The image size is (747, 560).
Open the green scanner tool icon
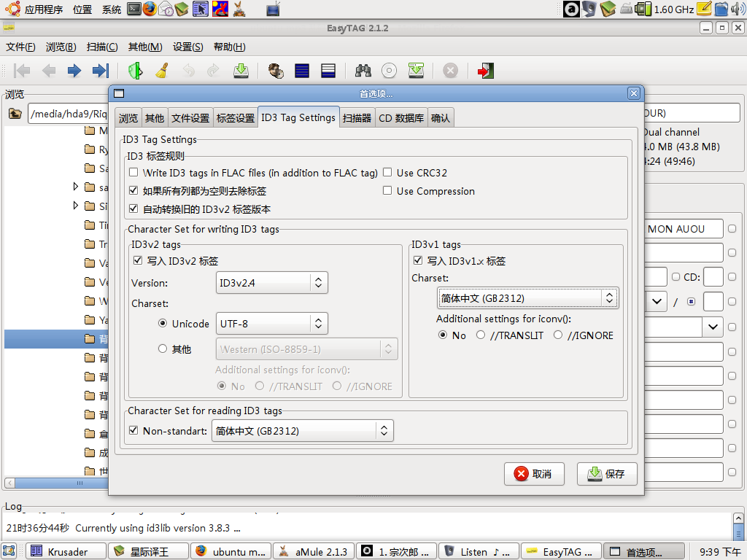point(135,71)
